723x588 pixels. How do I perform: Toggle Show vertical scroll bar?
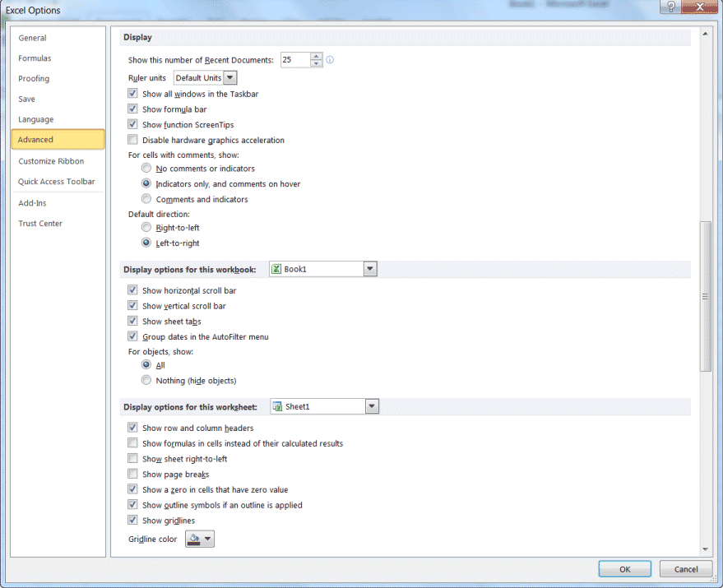[x=132, y=306]
